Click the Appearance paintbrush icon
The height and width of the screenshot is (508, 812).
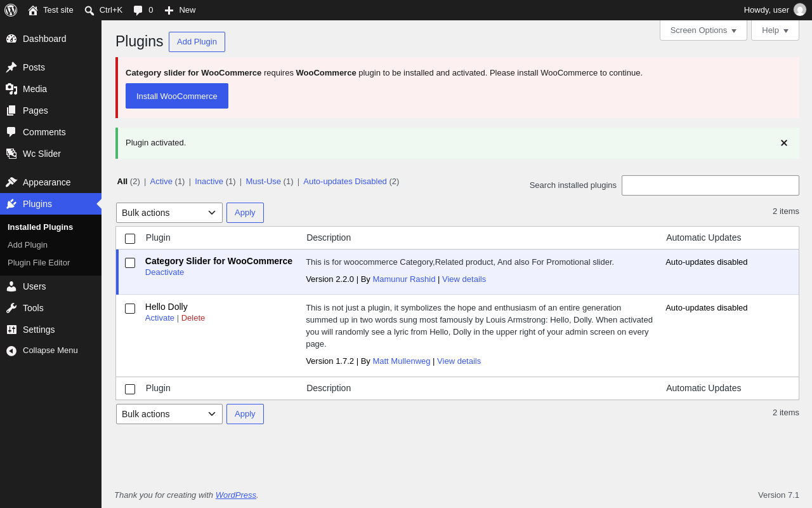tap(11, 182)
